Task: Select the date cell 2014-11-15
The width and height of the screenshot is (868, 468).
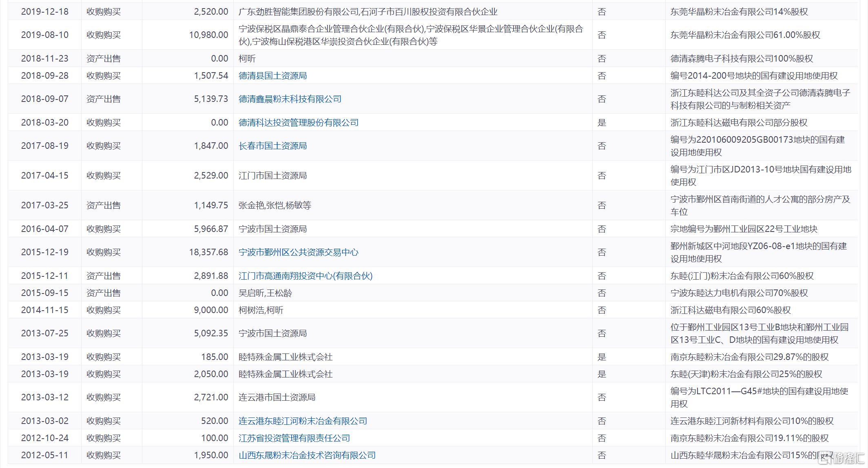Action: click(45, 310)
